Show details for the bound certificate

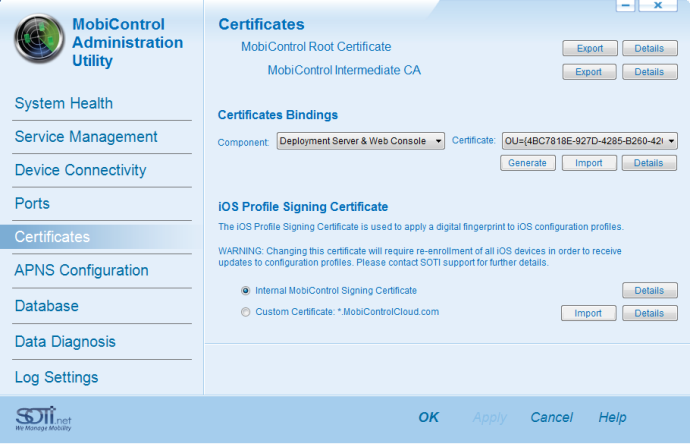(x=649, y=163)
